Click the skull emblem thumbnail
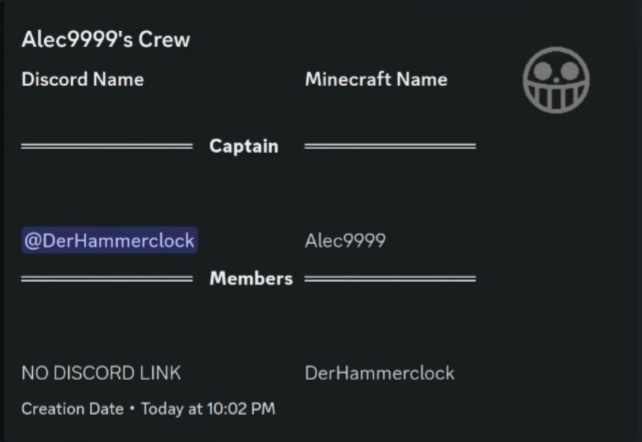642x442 pixels. [x=556, y=79]
